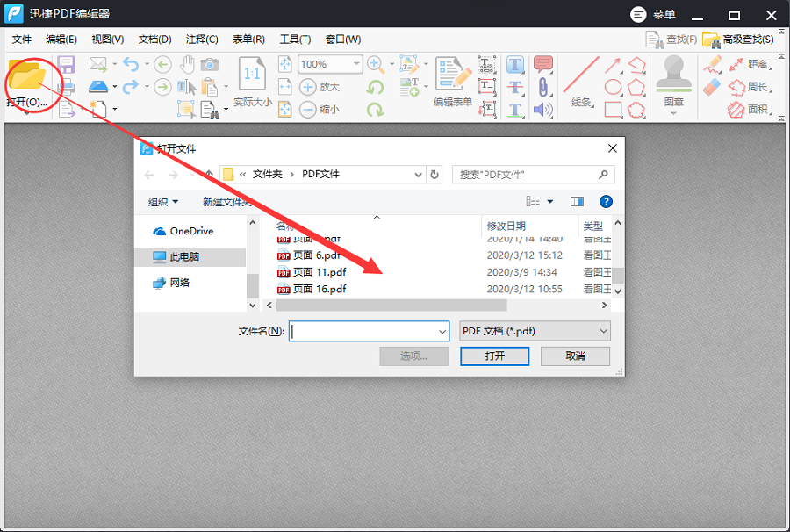790x532 pixels.
Task: Click the 搜索"PDF文件" search box
Action: 533,175
